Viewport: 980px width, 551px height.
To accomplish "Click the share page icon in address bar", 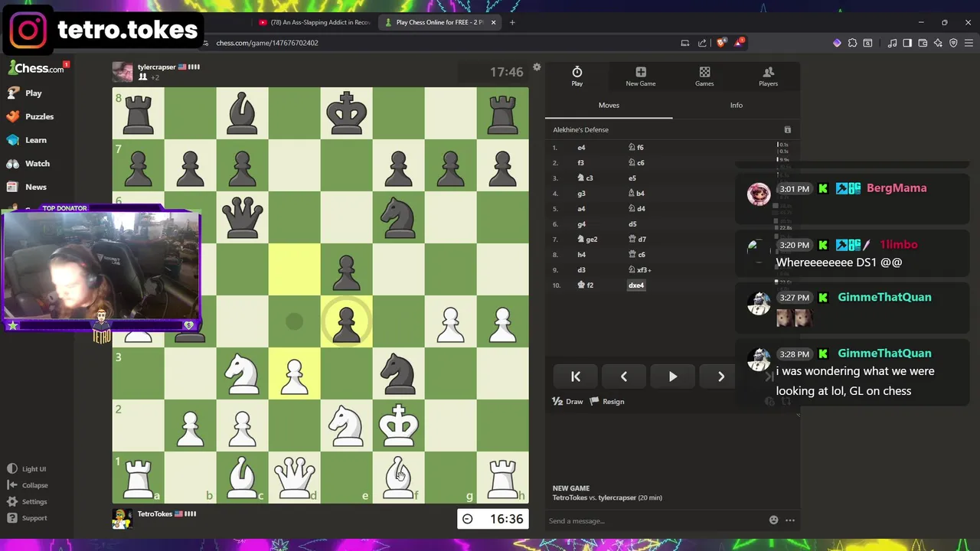I will 702,43.
